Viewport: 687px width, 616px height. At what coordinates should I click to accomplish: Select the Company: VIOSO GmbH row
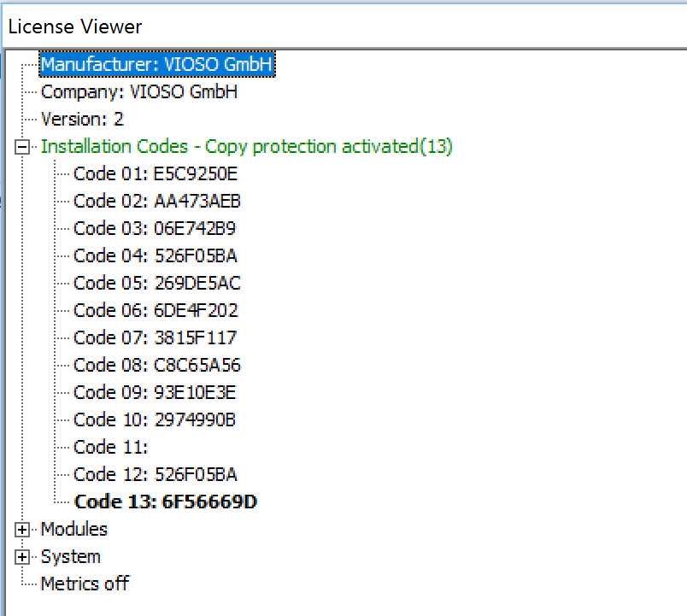[139, 92]
